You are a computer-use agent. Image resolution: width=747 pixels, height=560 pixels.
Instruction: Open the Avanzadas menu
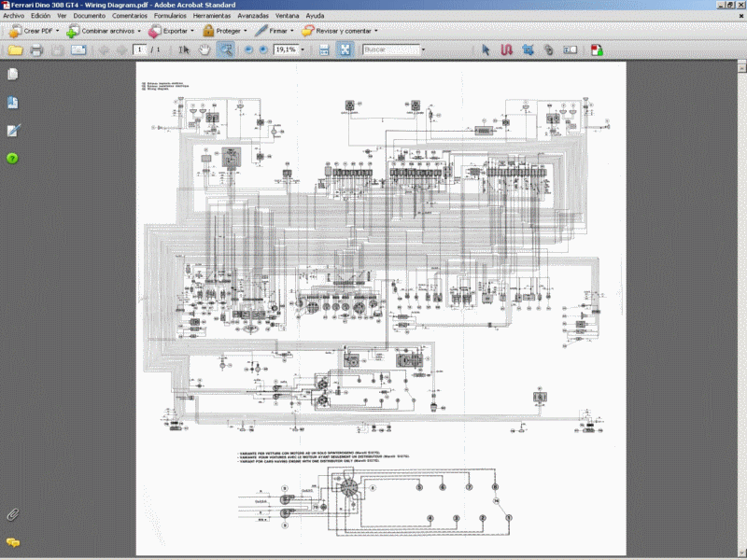tap(253, 16)
